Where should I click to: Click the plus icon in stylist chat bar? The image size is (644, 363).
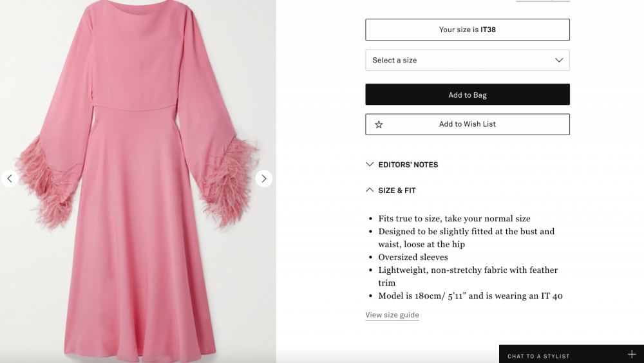click(x=631, y=355)
